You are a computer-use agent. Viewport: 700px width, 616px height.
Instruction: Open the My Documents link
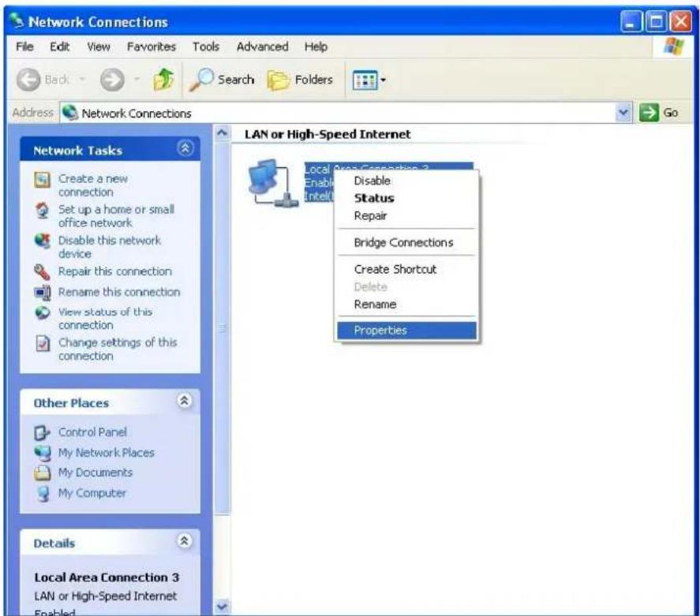point(95,472)
